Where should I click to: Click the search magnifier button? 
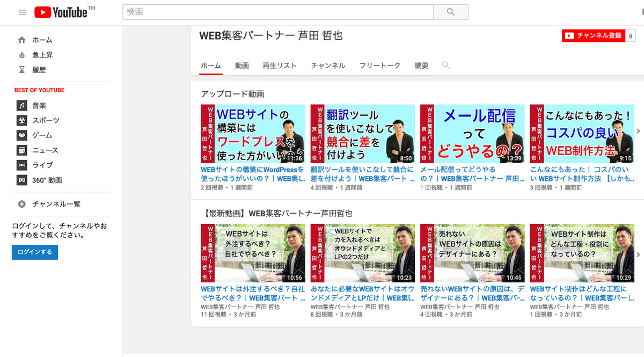coord(451,12)
